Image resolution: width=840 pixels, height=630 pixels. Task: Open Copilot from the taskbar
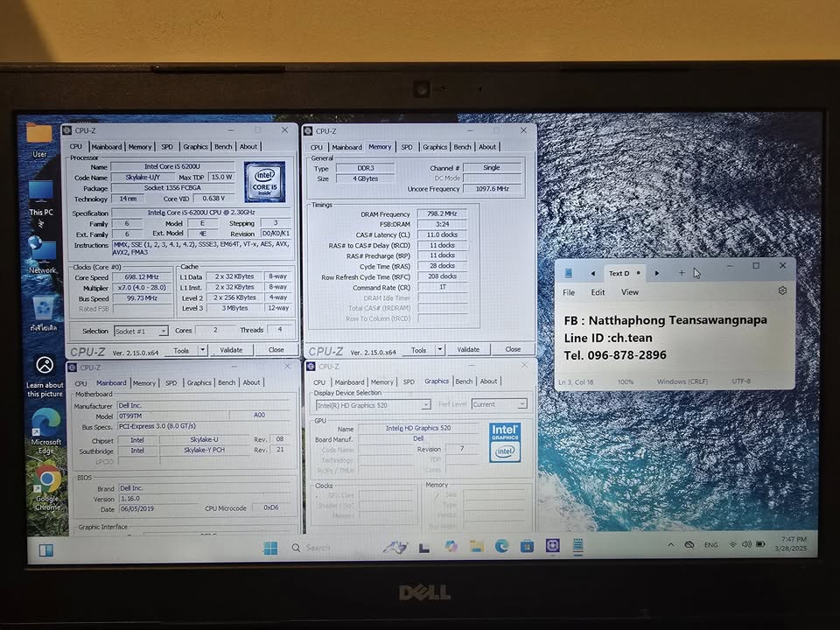(451, 546)
